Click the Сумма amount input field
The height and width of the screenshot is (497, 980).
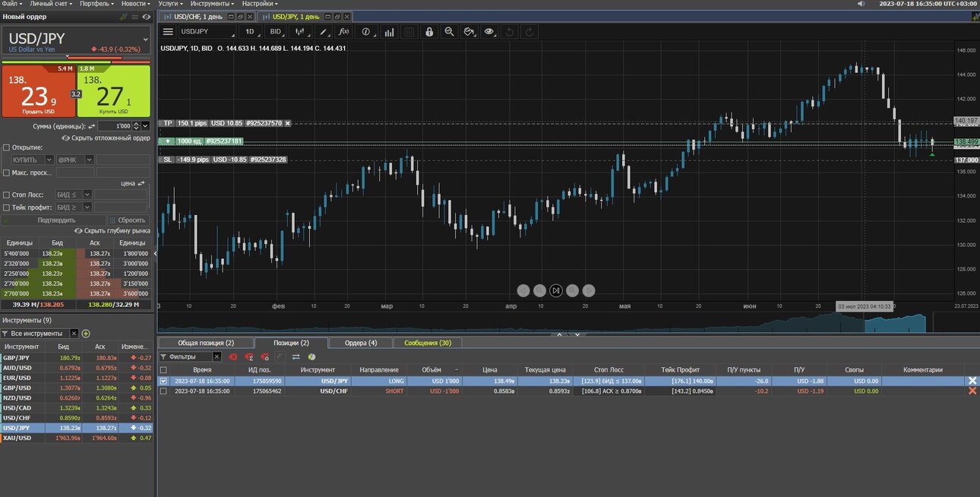(x=114, y=126)
